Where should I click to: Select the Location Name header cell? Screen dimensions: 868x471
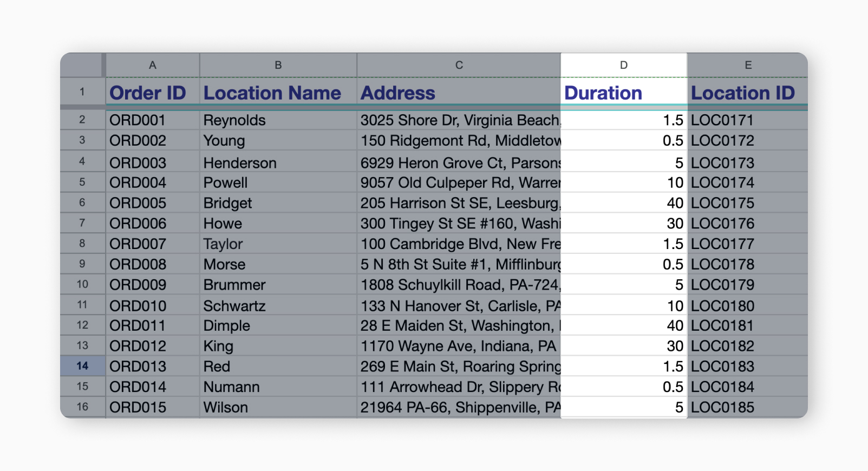coord(278,93)
